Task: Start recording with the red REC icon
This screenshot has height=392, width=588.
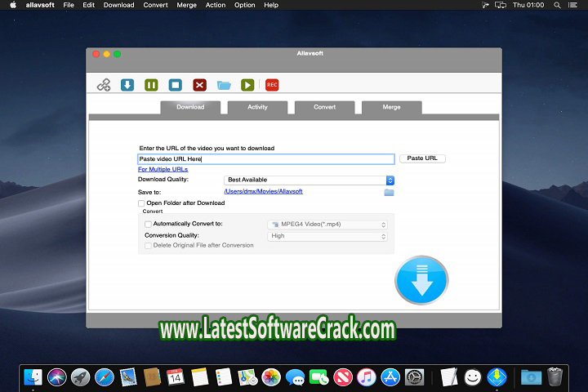Action: pos(272,85)
